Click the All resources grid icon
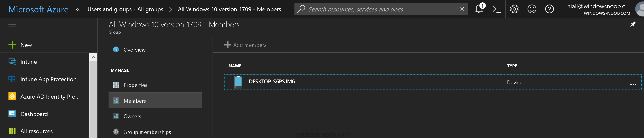Viewport: 644px width, 138px height. coord(12,131)
